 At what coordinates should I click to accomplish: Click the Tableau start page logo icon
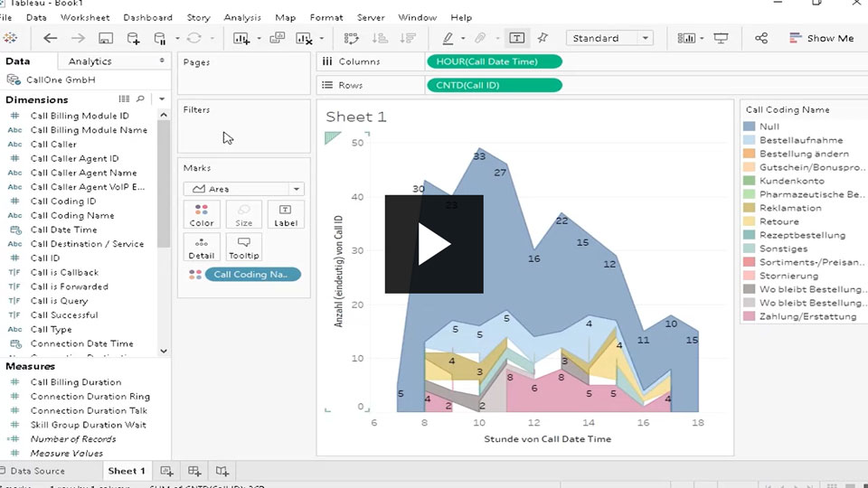click(10, 38)
